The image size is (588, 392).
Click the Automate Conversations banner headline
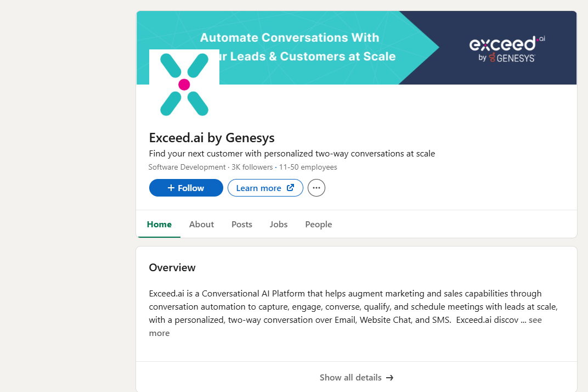290,38
